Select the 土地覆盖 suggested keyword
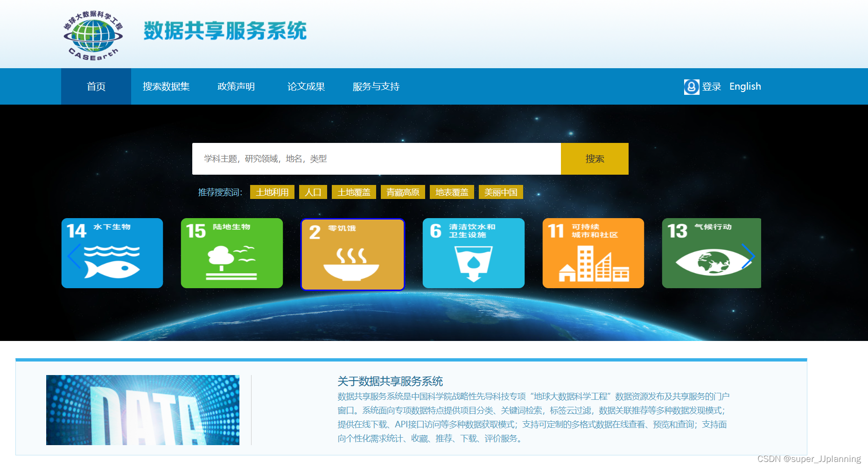 click(x=354, y=192)
